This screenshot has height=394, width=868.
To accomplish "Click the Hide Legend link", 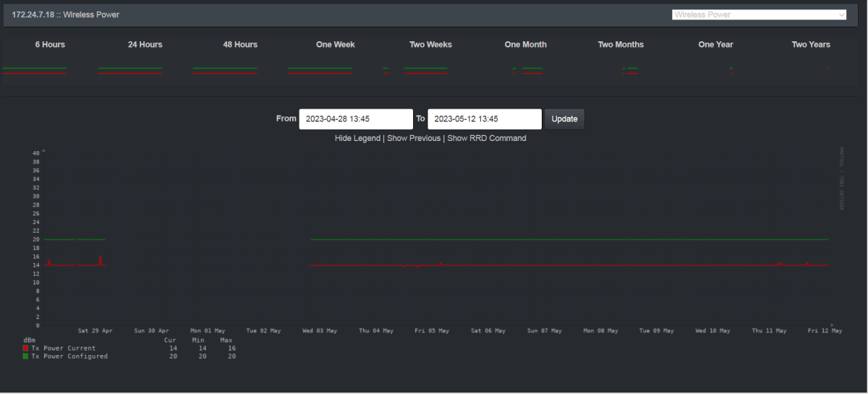I will point(357,138).
